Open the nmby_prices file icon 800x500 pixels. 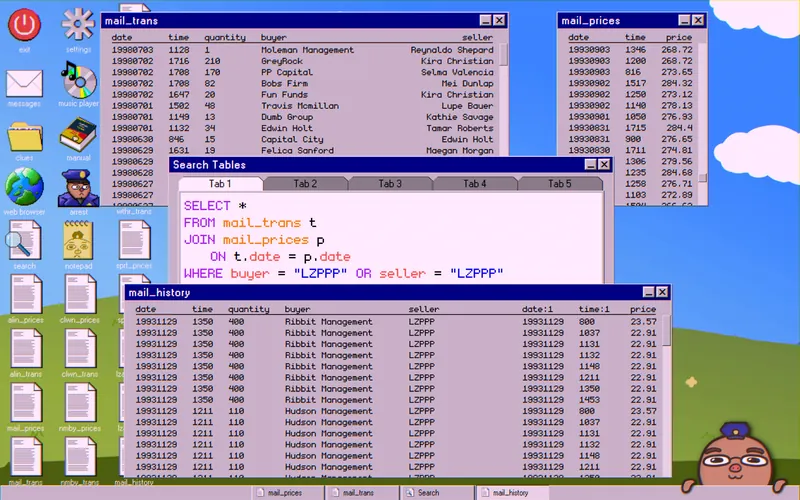click(80, 402)
